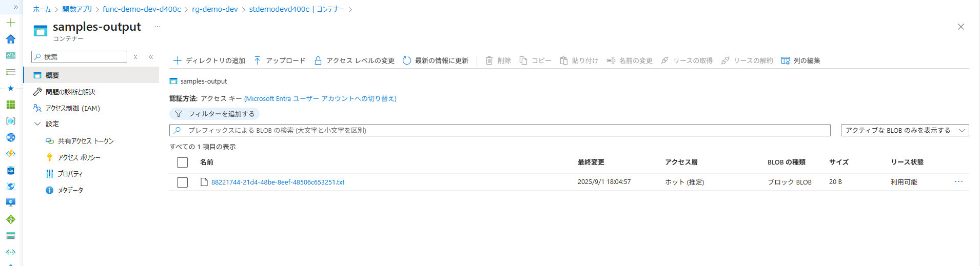980x266 pixels.
Task: Click 名前の変更 toolbar button
Action: [630, 60]
